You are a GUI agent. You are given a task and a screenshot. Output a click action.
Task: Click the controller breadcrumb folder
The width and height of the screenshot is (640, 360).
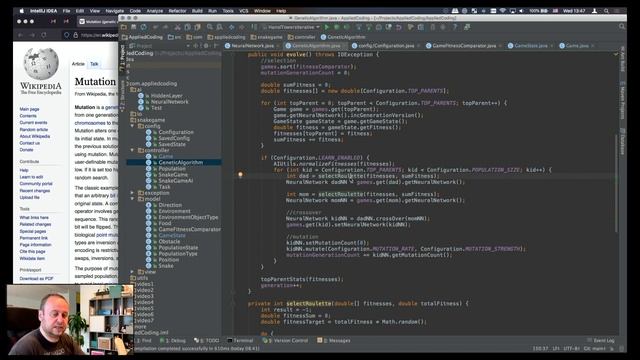[302, 37]
